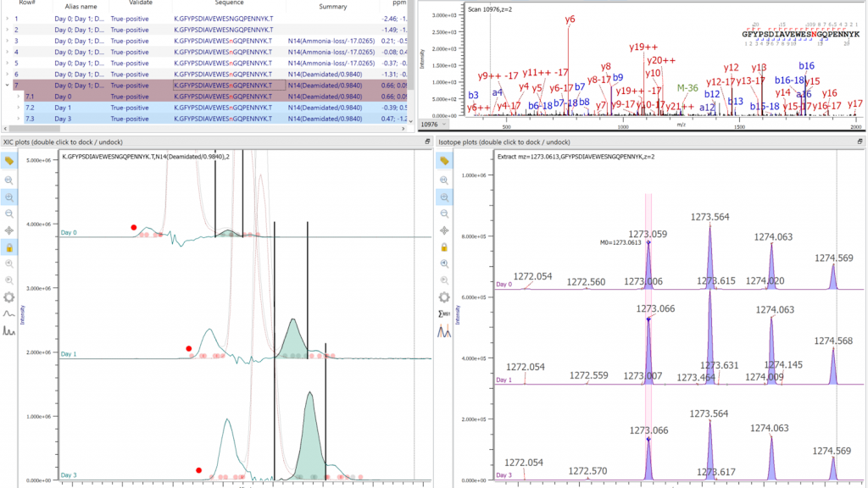This screenshot has height=488, width=868.
Task: Toggle the lock icon in Isotope plots toolbar
Action: 442,247
